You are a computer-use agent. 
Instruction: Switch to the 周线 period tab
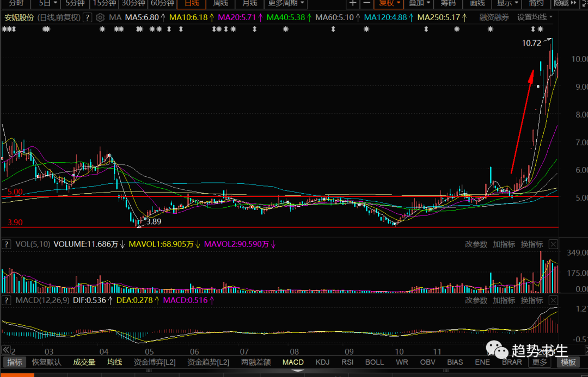click(220, 3)
